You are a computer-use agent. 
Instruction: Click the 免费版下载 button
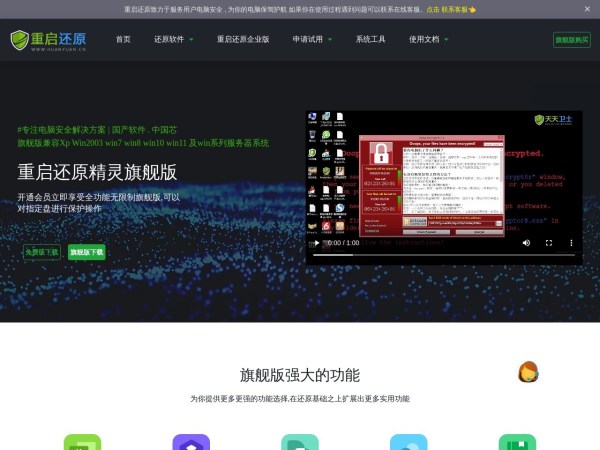point(41,252)
